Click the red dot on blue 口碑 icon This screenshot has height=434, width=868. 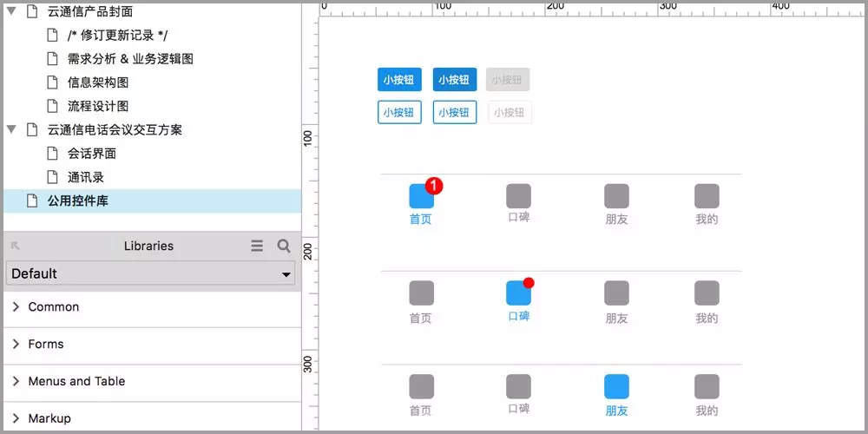(529, 283)
